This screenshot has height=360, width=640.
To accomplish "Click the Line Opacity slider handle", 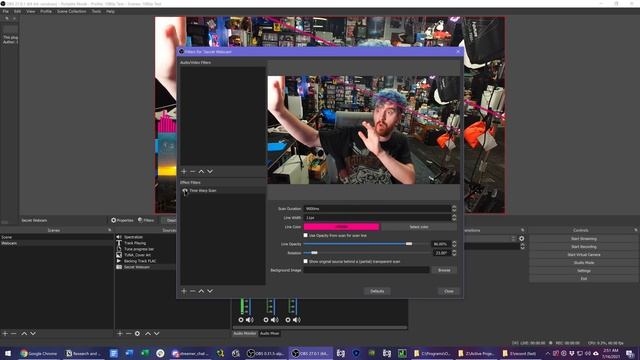I will point(409,244).
